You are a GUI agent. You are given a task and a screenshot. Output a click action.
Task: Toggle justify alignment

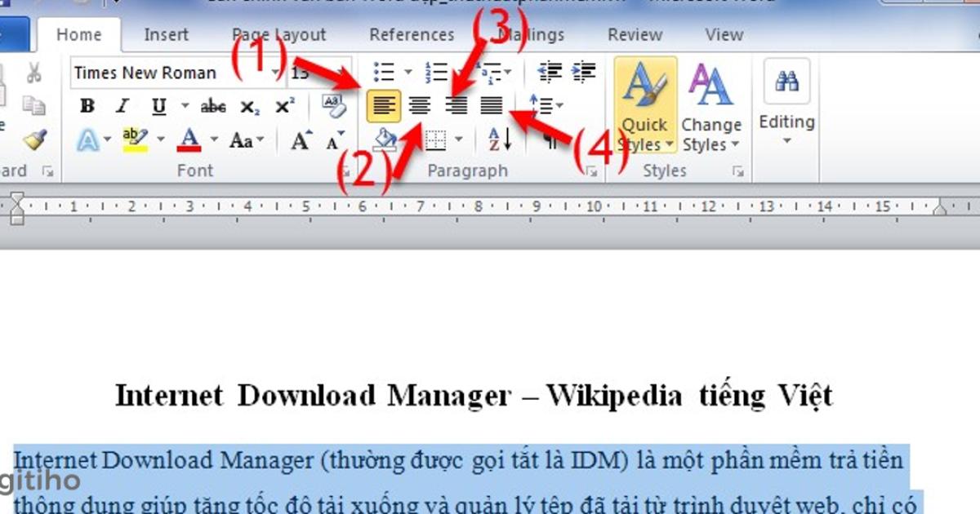click(x=491, y=104)
